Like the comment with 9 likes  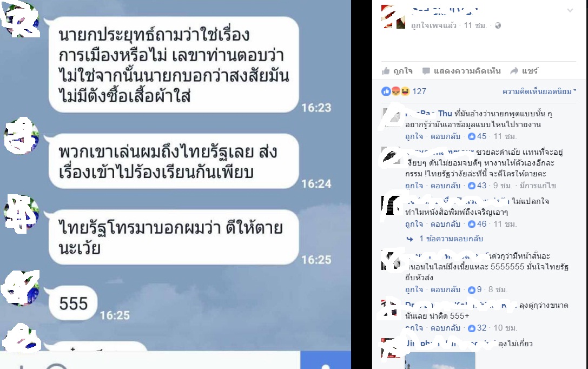414,289
